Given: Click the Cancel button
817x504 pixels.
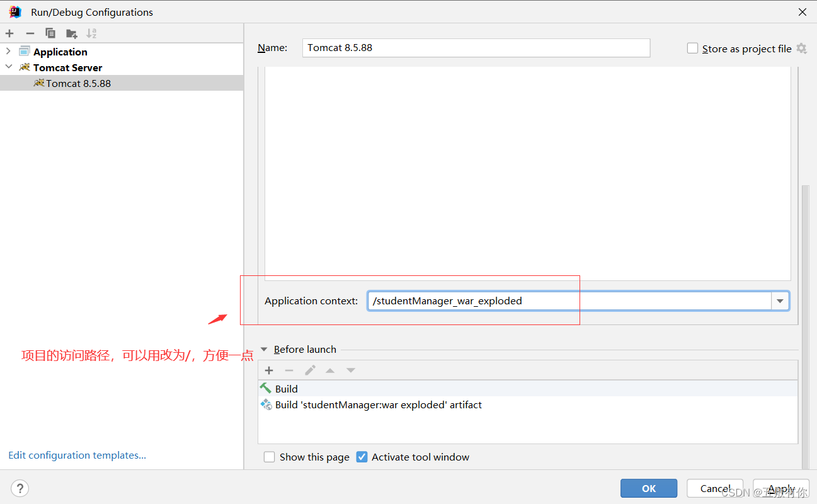Looking at the screenshot, I should click(x=715, y=488).
